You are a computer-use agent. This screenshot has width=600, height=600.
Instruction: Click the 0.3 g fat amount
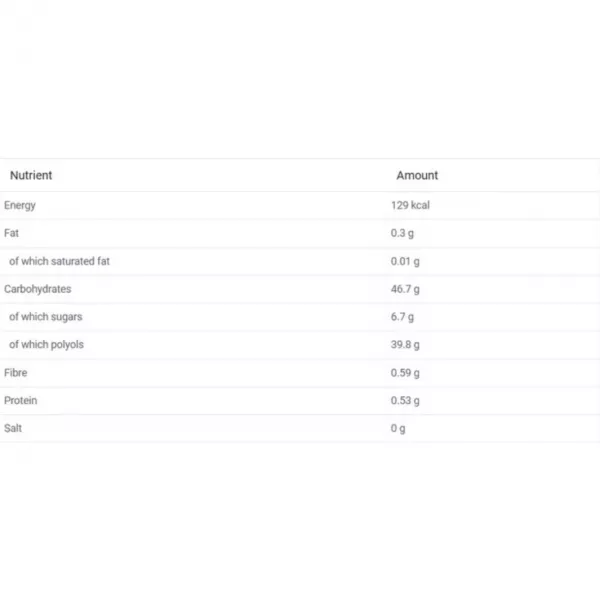(402, 233)
